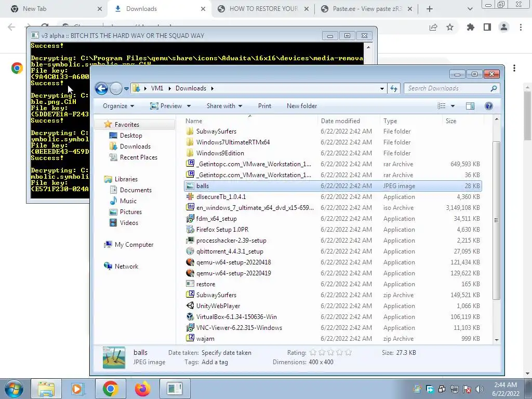Open the Documents library
This screenshot has height=399, width=532.
pyautogui.click(x=136, y=190)
